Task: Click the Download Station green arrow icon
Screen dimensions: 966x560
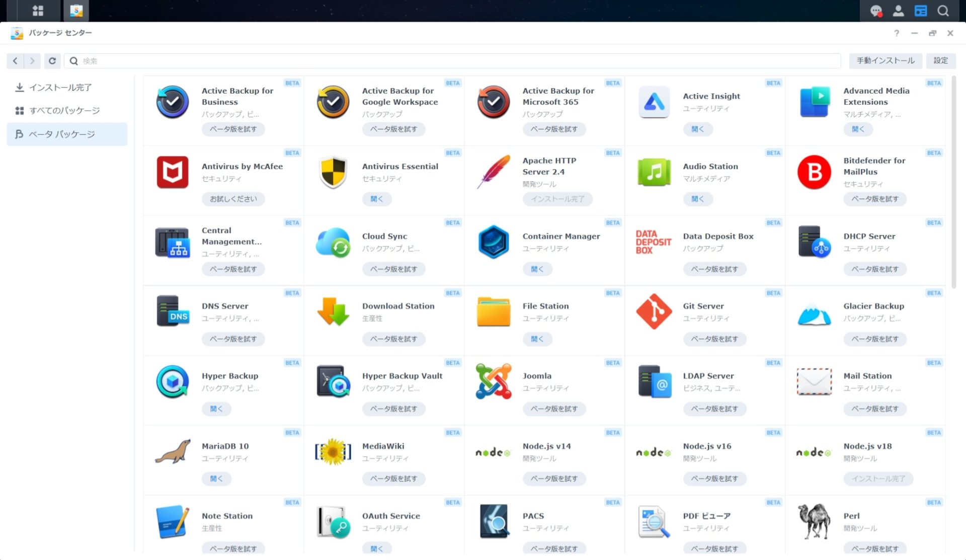Action: coord(333,311)
